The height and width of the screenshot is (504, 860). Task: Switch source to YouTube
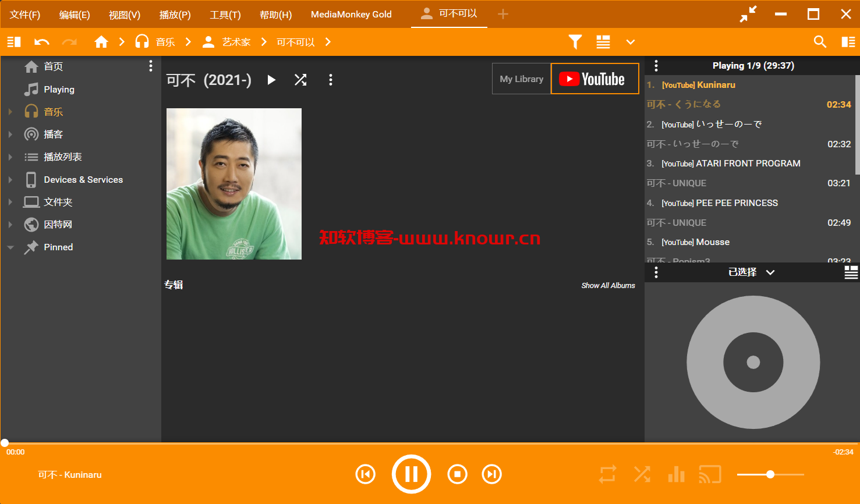click(x=595, y=79)
